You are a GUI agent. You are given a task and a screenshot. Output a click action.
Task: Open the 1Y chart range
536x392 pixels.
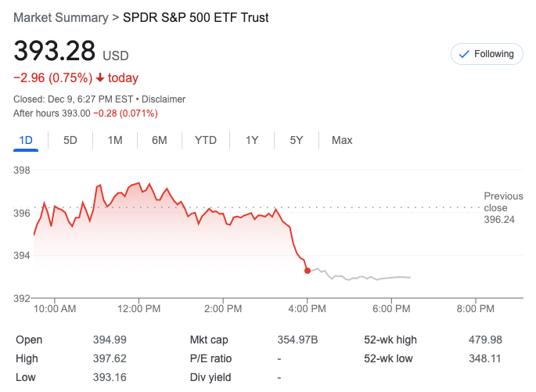[252, 140]
